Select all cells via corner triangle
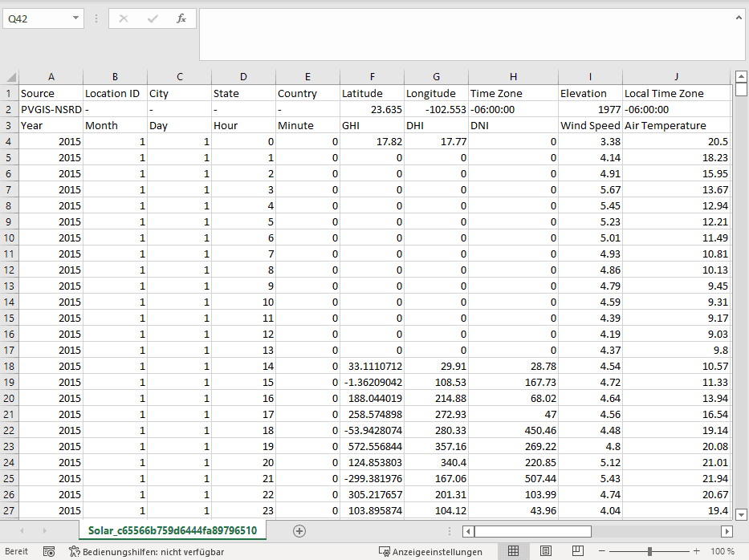The image size is (749, 560). [10, 76]
